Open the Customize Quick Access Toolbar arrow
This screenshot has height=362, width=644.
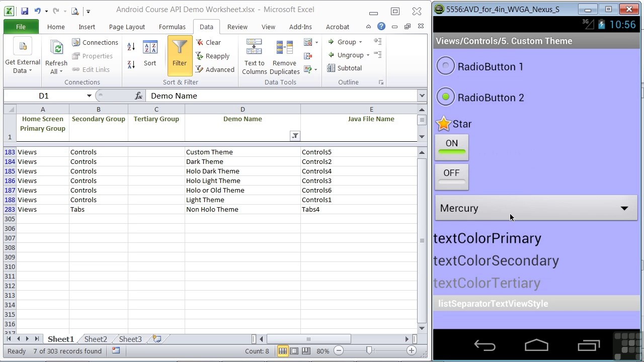click(x=88, y=11)
